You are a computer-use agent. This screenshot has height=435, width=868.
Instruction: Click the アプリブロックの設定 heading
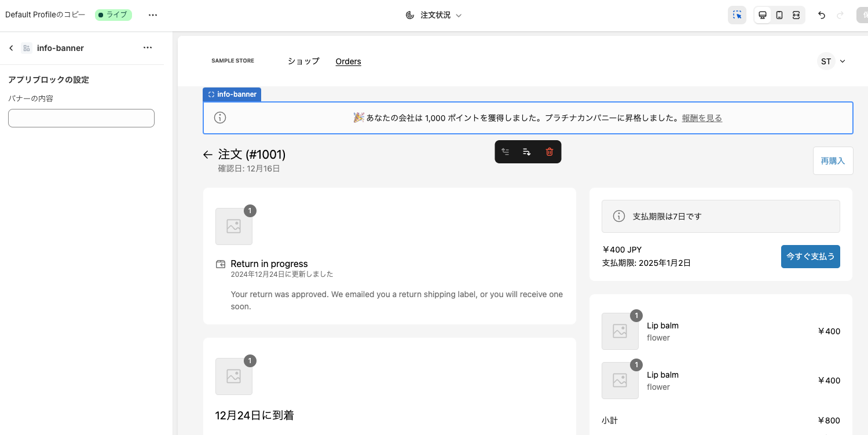(49, 80)
